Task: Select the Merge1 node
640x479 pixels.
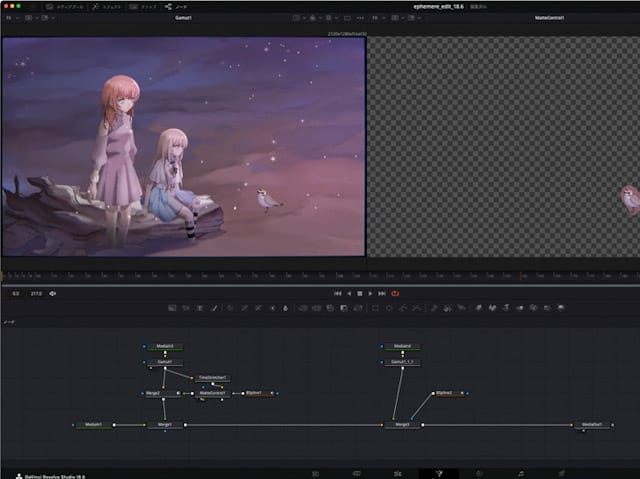Action: (x=165, y=425)
